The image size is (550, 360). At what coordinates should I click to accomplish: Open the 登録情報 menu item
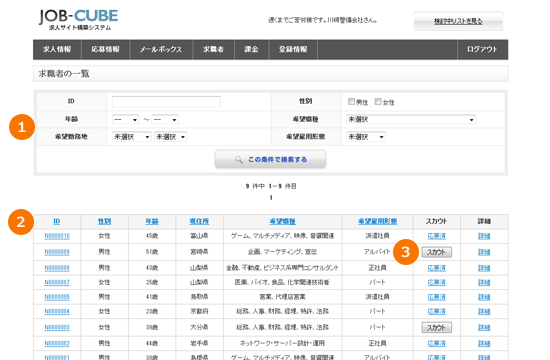point(293,49)
